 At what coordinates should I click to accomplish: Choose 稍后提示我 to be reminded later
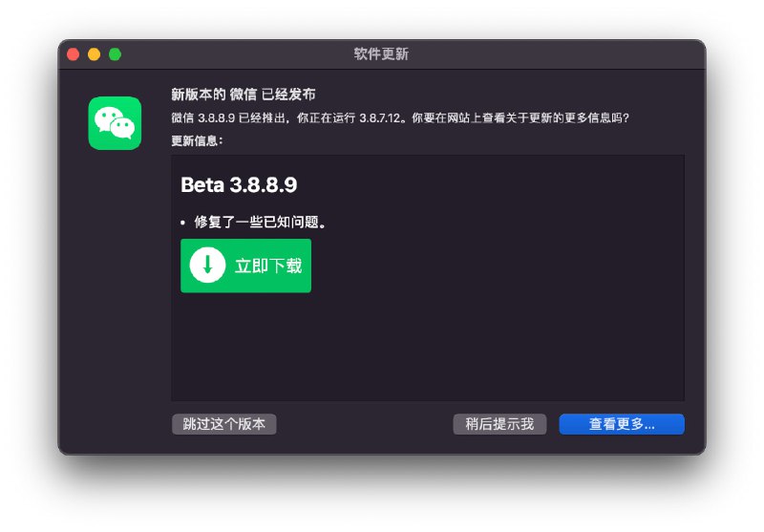pyautogui.click(x=499, y=424)
